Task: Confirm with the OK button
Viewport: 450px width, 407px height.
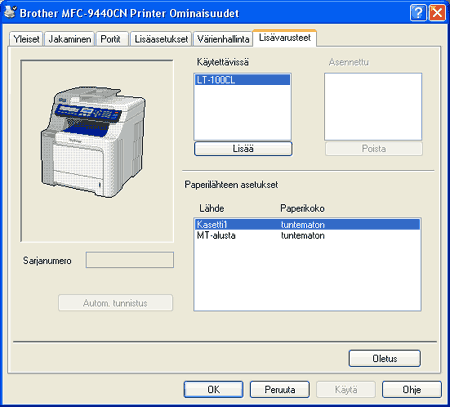Action: (x=213, y=389)
